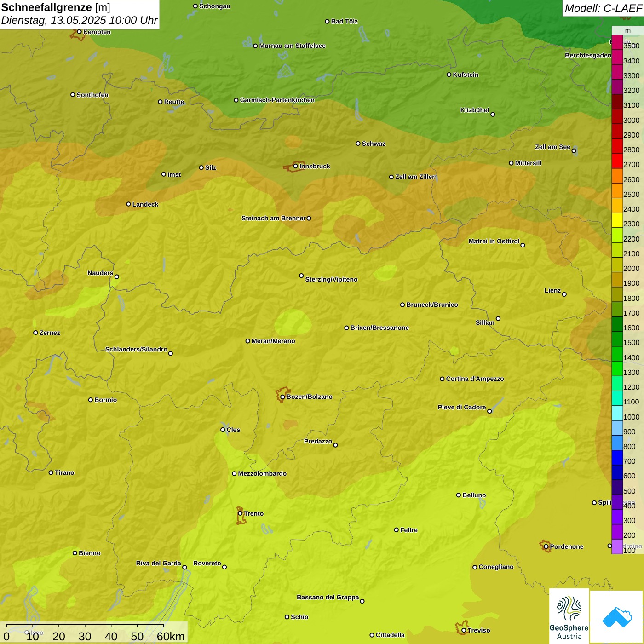Select the 'Feltre' town label
The image size is (644, 644).
click(409, 530)
